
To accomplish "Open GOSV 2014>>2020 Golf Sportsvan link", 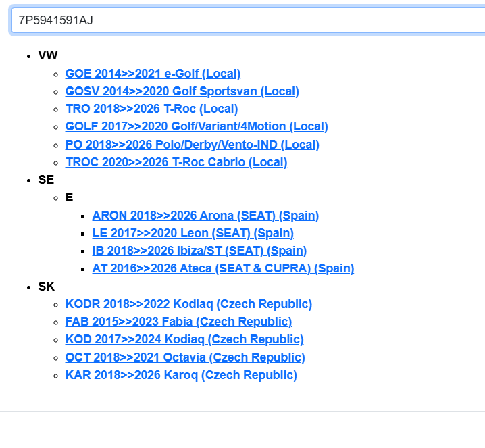I will [x=182, y=91].
